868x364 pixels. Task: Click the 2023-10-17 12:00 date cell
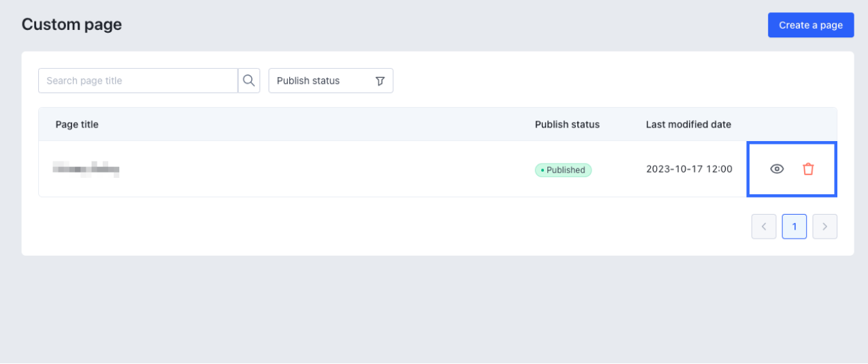[x=689, y=169]
